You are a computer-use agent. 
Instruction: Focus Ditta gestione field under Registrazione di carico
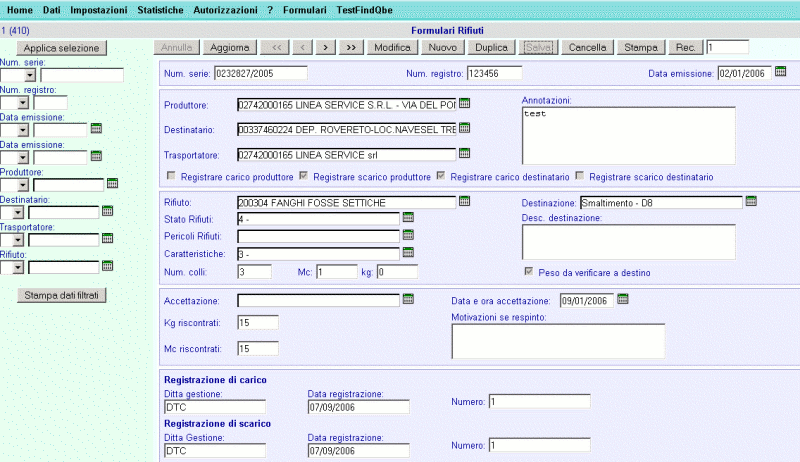(215, 407)
